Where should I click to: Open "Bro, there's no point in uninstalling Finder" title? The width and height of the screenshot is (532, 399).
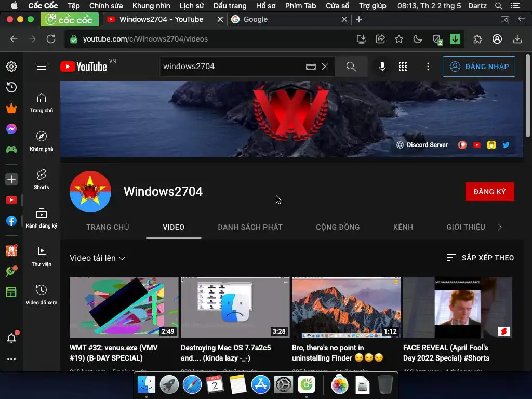337,353
